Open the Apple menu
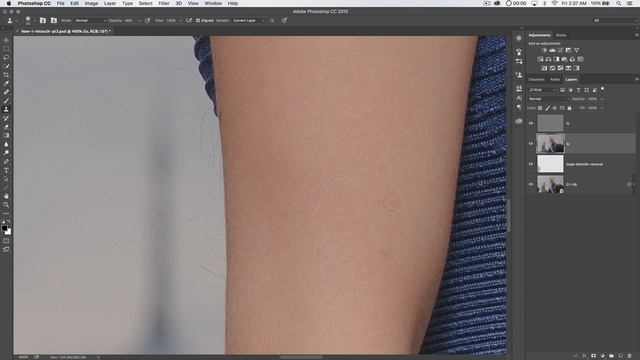This screenshot has height=360, width=640. coord(9,3)
